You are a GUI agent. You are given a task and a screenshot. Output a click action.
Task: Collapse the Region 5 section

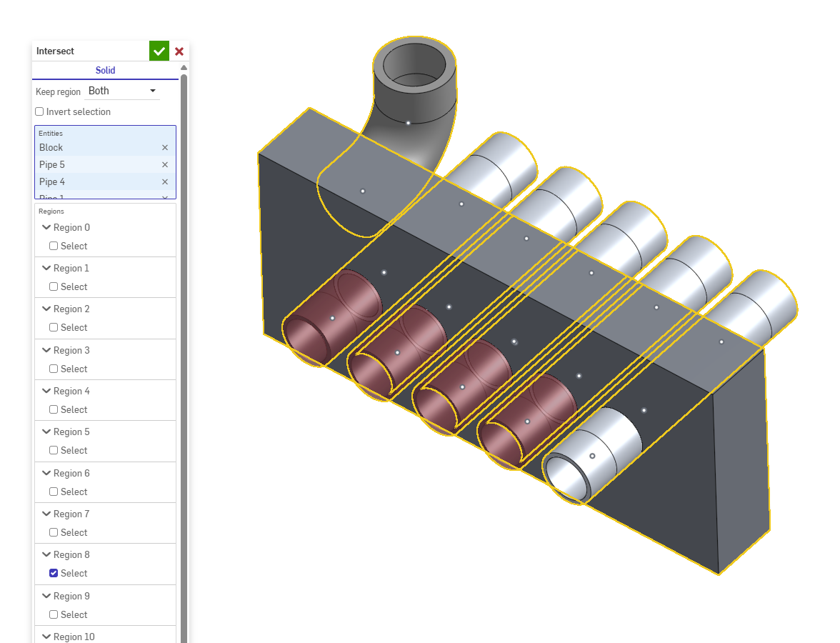pos(46,432)
